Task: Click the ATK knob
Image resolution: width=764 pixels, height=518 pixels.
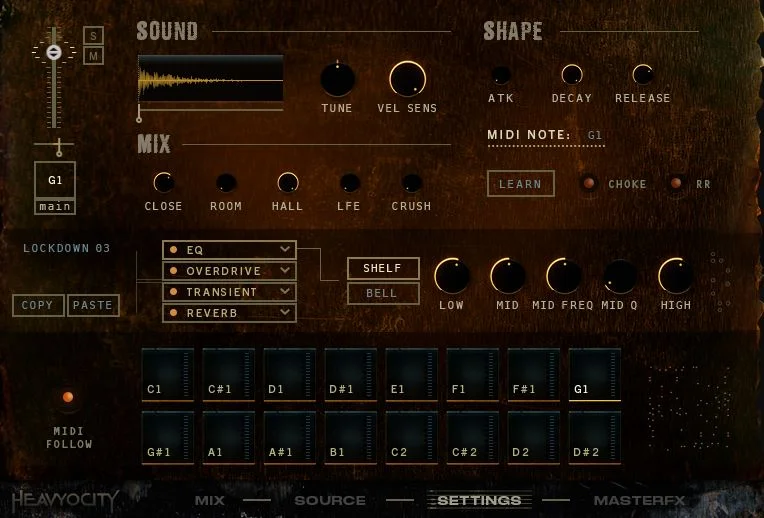Action: 500,75
